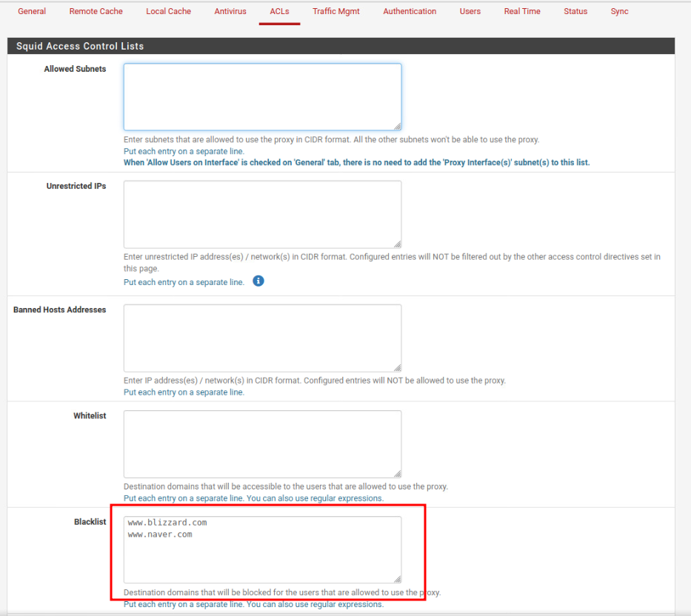Click inside the Blacklist text area
691x616 pixels.
coord(263,550)
